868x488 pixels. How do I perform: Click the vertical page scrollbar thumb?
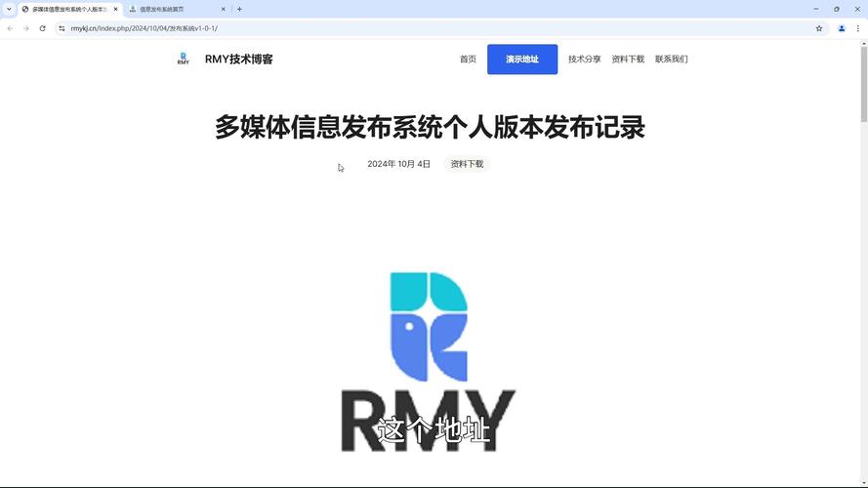pos(863,84)
